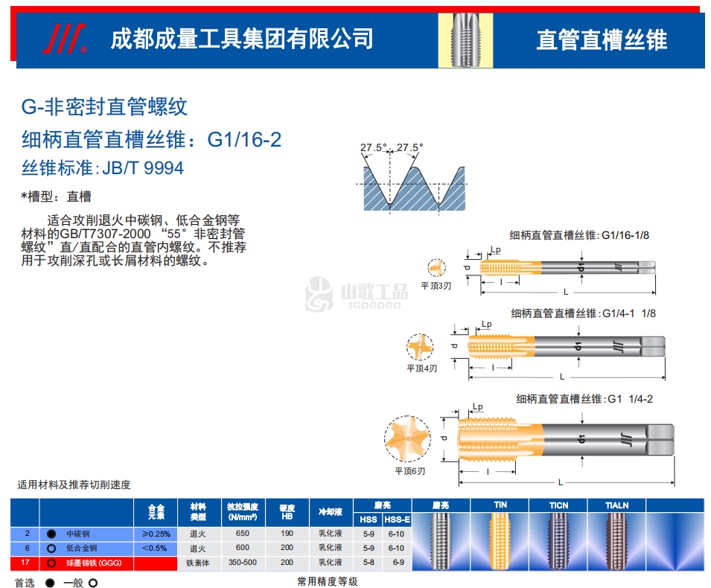Click the HSS sub-column header

369,520
